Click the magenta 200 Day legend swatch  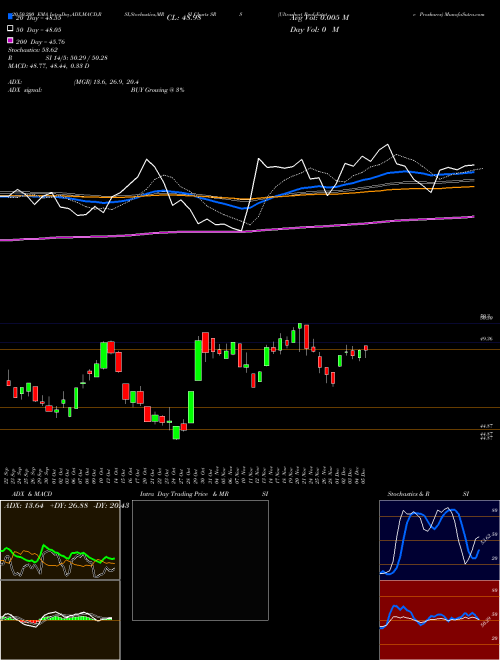(10, 41)
